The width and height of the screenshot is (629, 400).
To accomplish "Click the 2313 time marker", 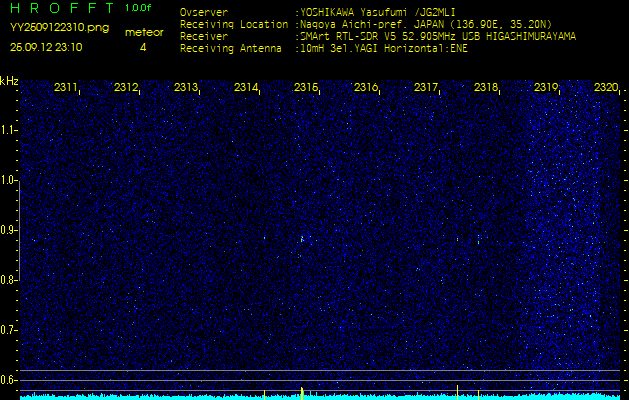I will pos(186,88).
